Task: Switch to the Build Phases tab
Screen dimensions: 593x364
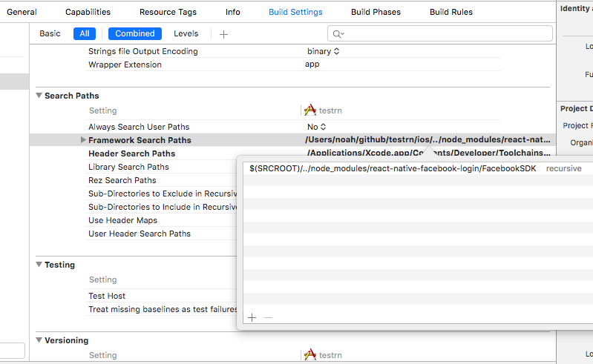Action: point(376,12)
